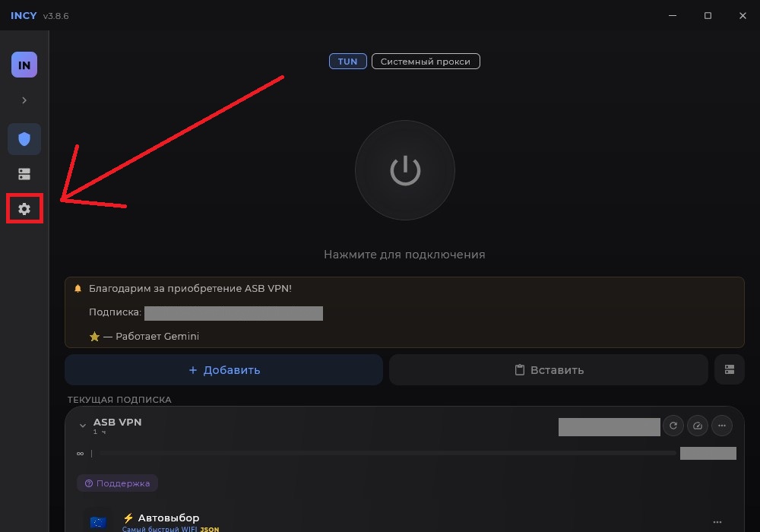Click the bell notification icon in banner
Screen dimensions: 760x532
(78, 289)
